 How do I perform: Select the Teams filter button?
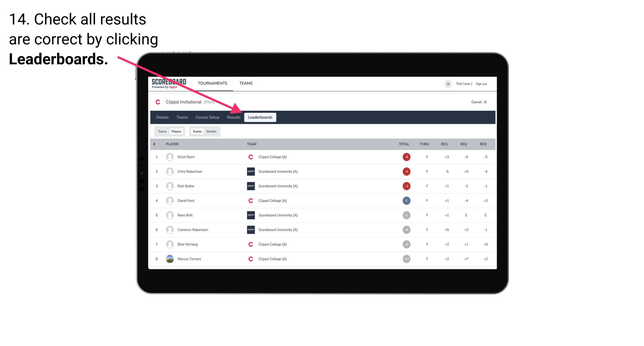coord(162,131)
